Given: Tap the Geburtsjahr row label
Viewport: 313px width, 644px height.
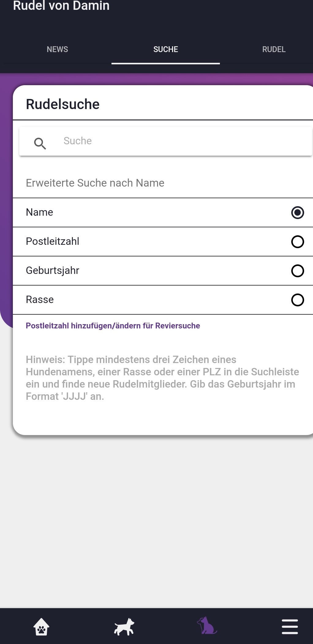Looking at the screenshot, I should coord(53,271).
